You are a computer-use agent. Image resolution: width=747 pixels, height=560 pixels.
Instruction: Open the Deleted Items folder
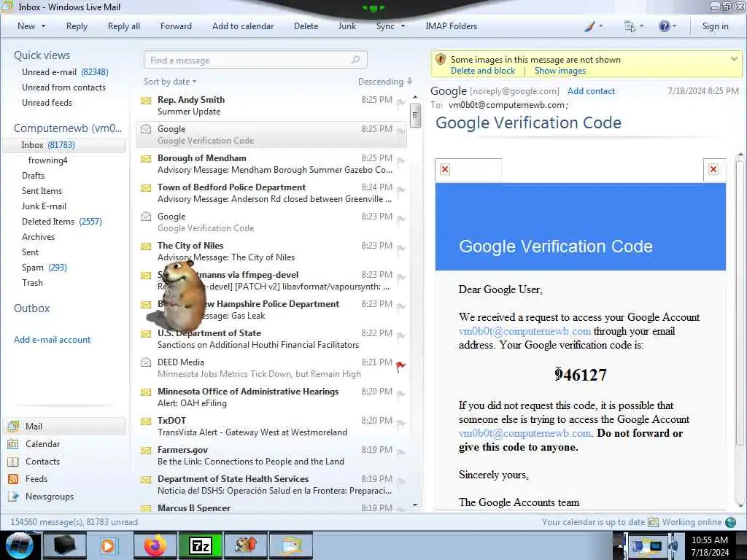[x=62, y=222]
